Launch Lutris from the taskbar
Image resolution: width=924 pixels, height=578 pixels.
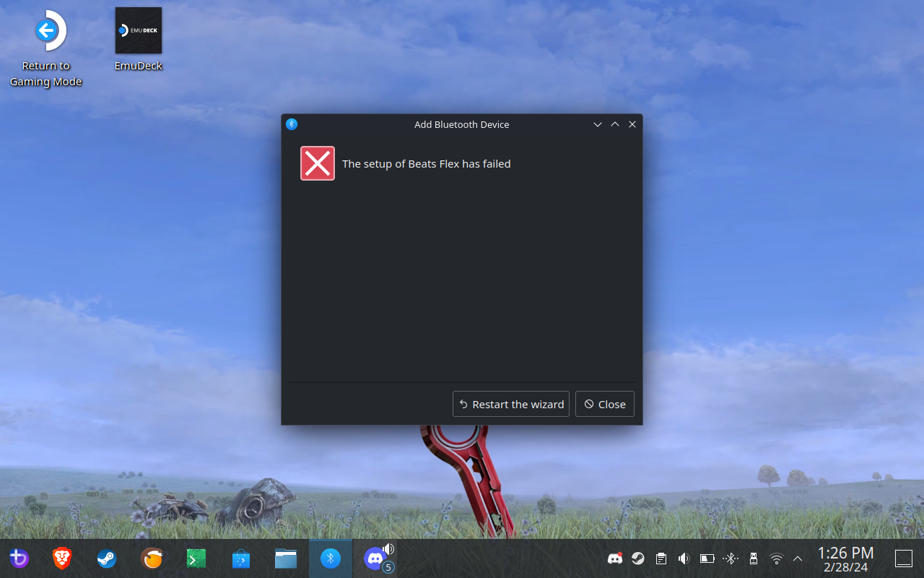152,558
